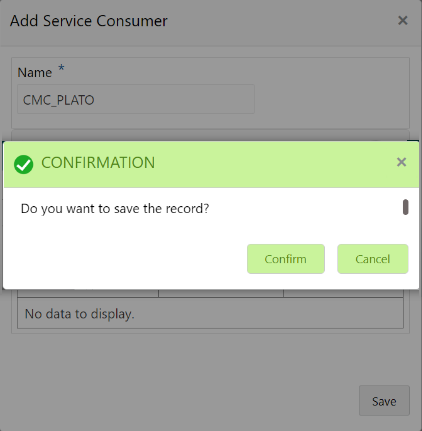Viewport: 422px width, 431px height.
Task: Confirm saving the record
Action: [x=286, y=259]
